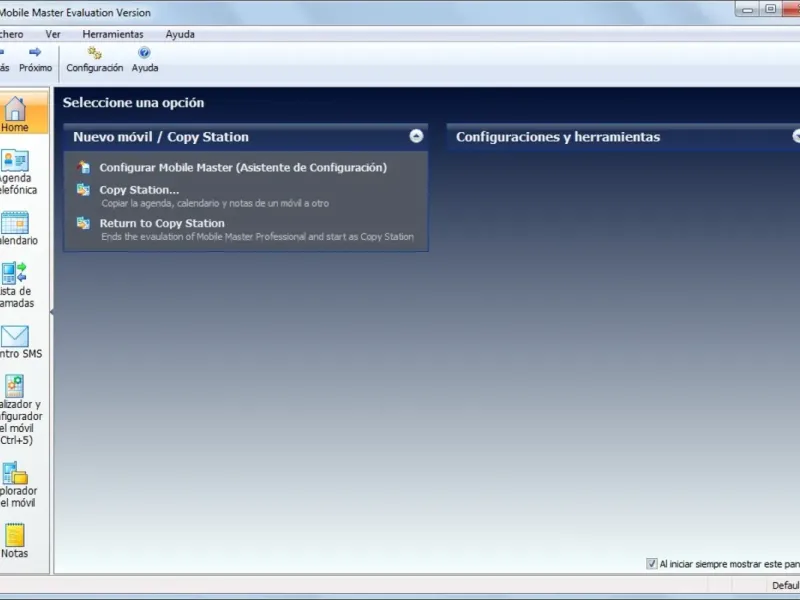Click the icon beside Return to Copy Station
The height and width of the screenshot is (600, 800).
click(x=83, y=223)
